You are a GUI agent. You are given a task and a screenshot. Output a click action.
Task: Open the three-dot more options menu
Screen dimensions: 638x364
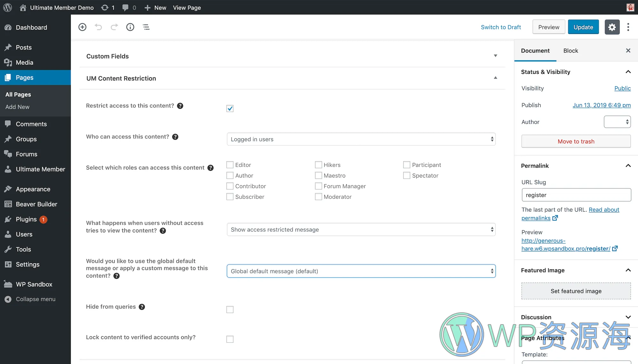pyautogui.click(x=628, y=27)
